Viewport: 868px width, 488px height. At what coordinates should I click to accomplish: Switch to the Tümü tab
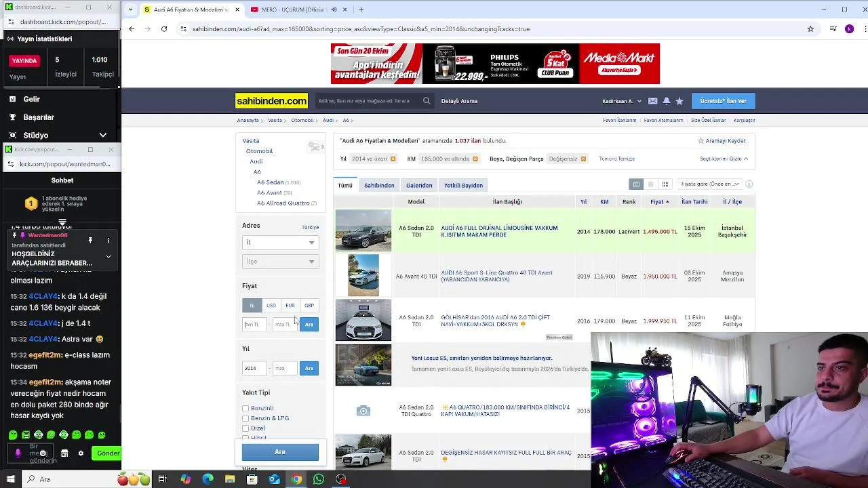[345, 185]
